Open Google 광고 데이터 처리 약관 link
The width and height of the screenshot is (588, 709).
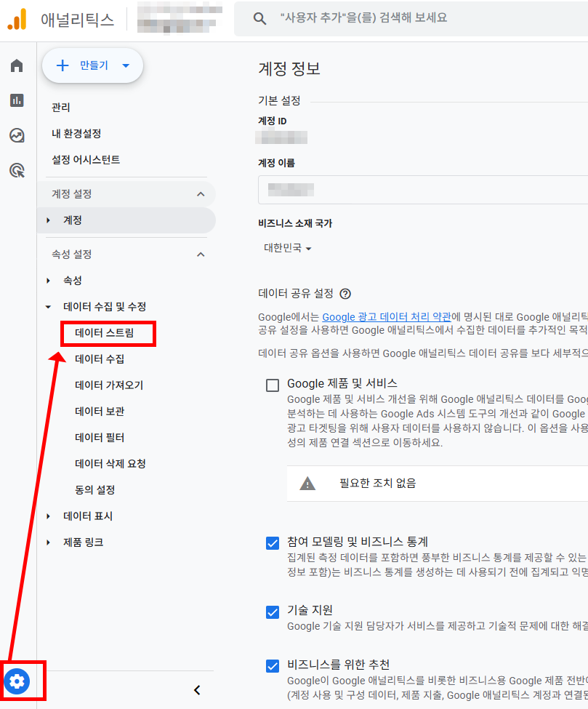(x=387, y=317)
